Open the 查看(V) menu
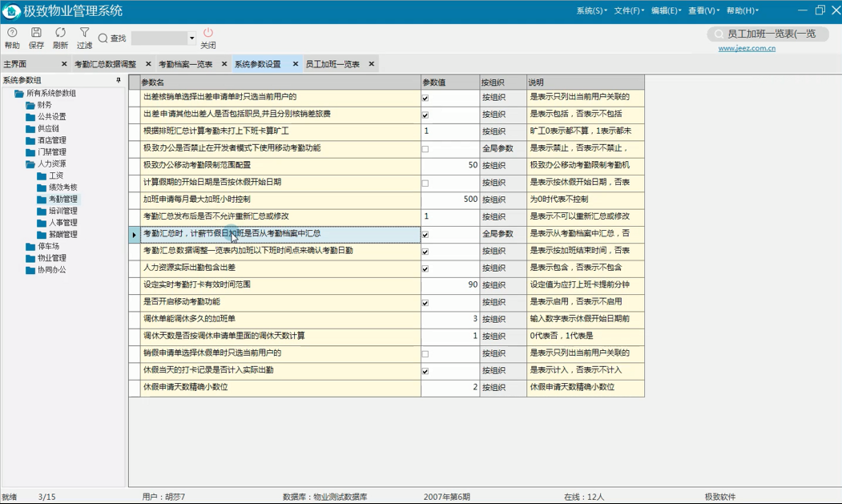This screenshot has width=842, height=504. tap(703, 10)
